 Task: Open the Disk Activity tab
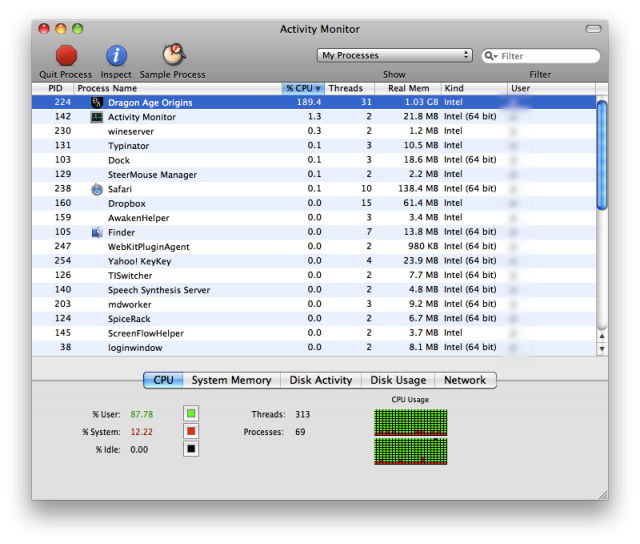pos(321,380)
